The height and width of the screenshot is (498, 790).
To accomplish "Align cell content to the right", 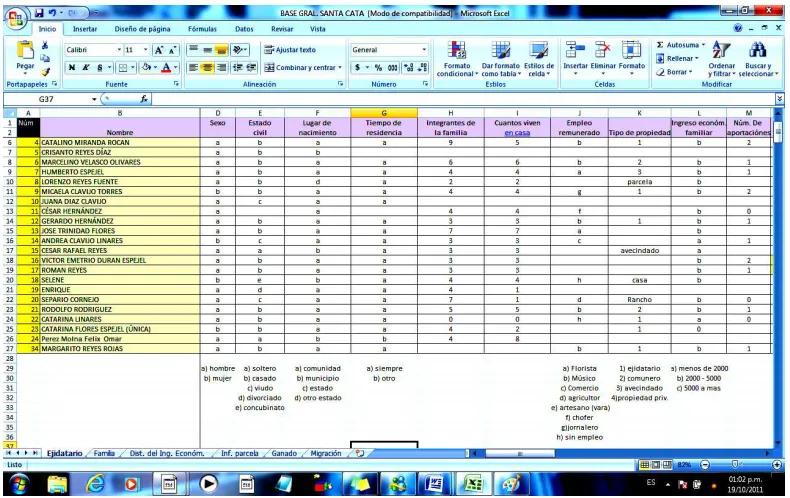I will click(x=221, y=67).
